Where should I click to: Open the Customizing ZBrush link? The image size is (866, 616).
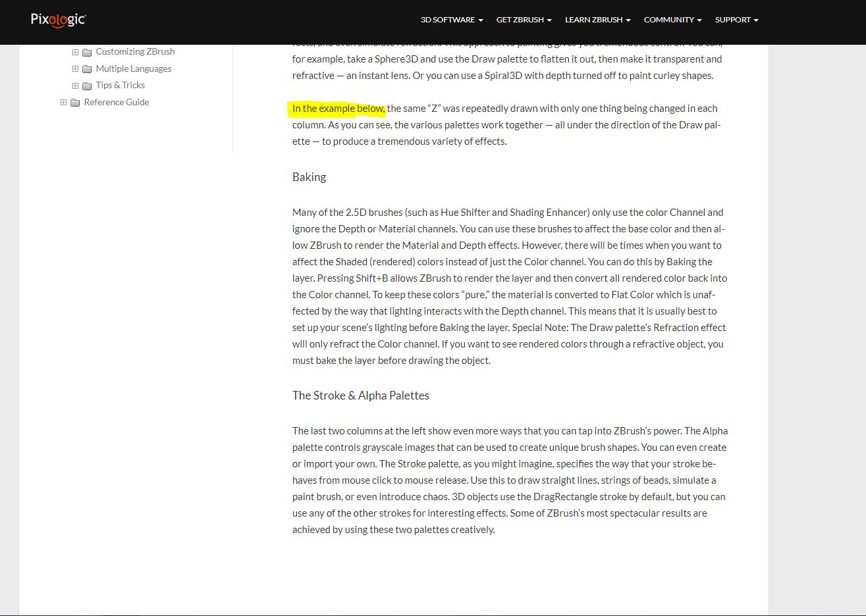[135, 51]
